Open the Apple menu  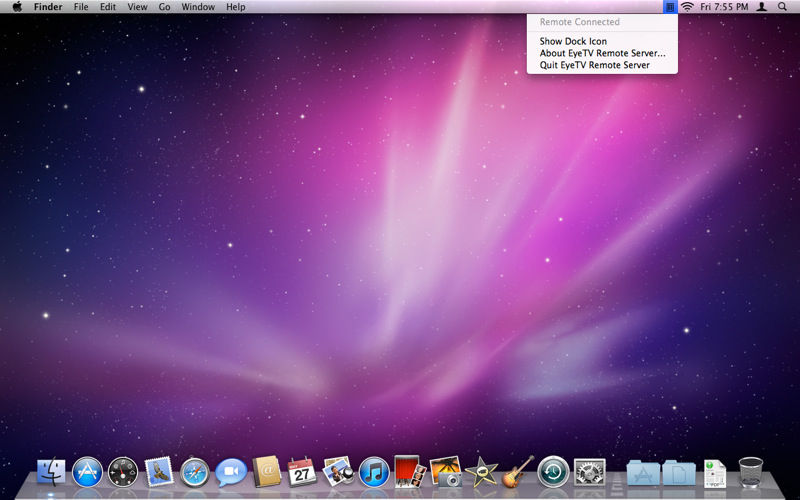(17, 7)
